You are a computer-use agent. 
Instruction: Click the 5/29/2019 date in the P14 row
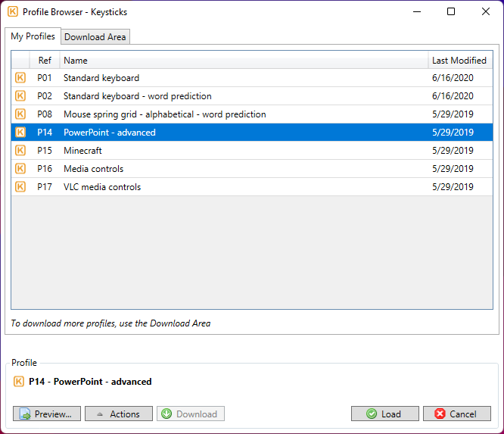click(x=453, y=133)
